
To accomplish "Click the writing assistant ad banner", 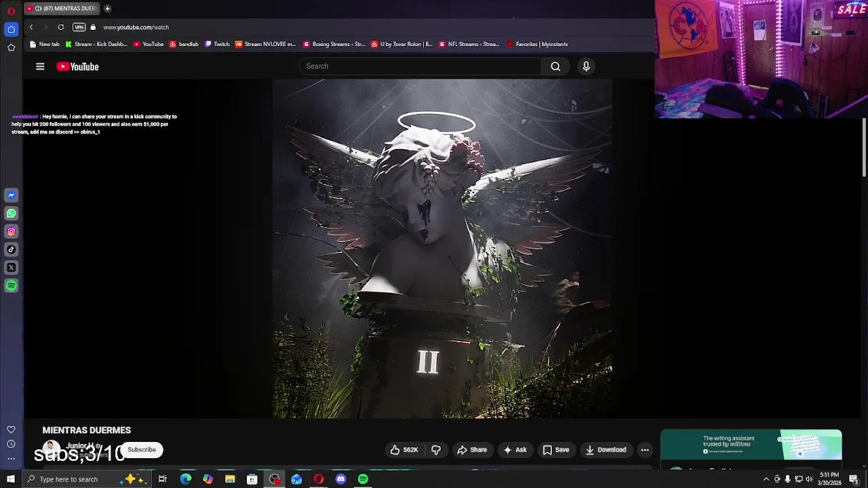I will (751, 445).
